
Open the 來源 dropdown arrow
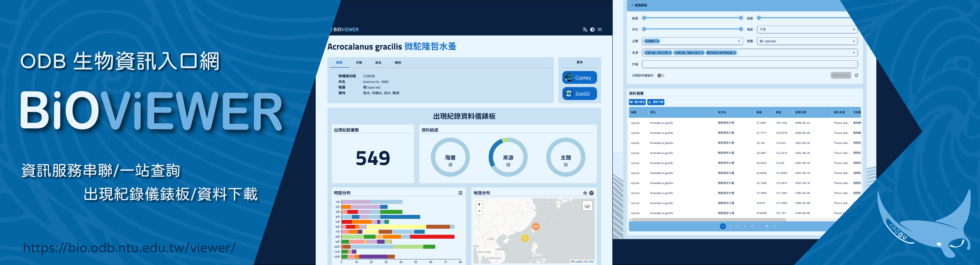(854, 53)
